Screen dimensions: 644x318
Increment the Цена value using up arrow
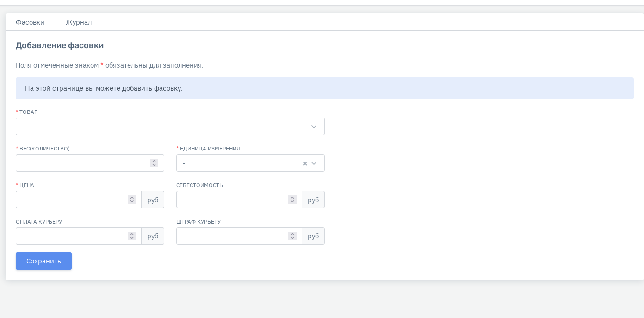coord(132,198)
